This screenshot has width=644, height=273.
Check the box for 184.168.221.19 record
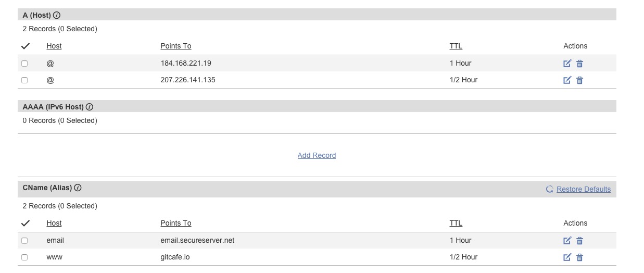[x=24, y=64]
